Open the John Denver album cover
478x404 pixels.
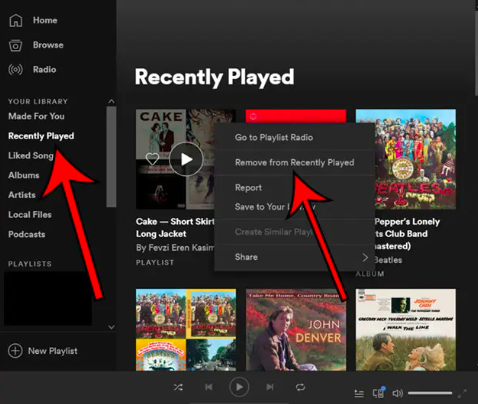(296, 330)
